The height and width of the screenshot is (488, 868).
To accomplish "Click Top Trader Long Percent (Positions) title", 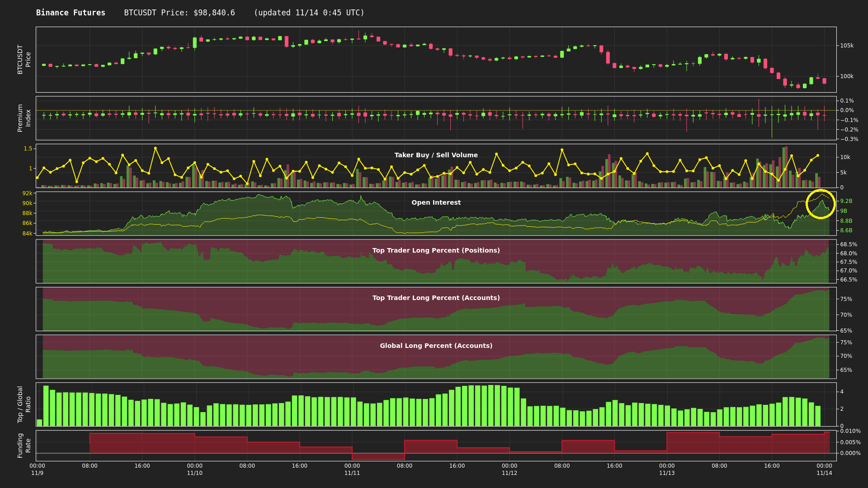I will coord(436,250).
